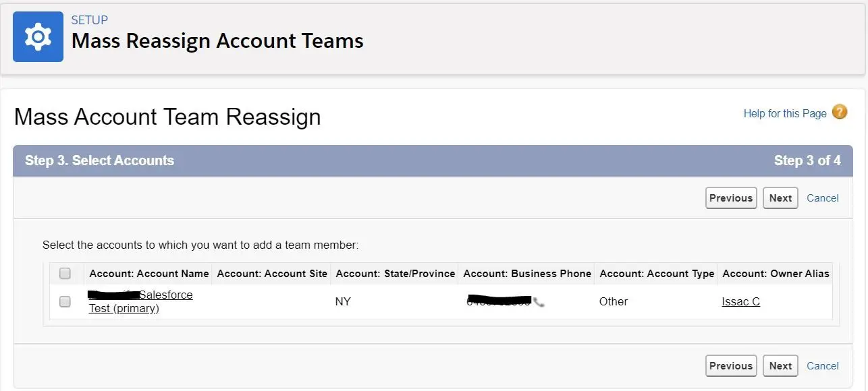Toggle the select-all accounts header checkbox
This screenshot has width=868, height=391.
[65, 273]
